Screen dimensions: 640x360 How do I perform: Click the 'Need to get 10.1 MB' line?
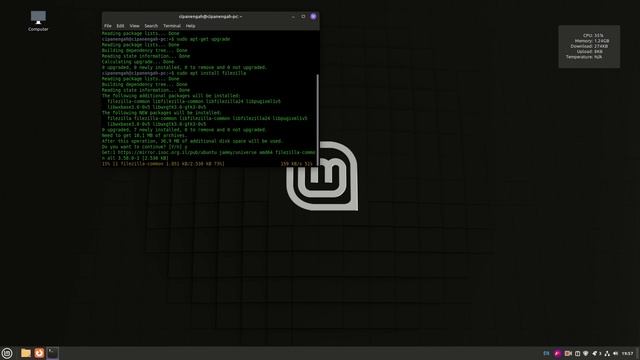pos(144,135)
